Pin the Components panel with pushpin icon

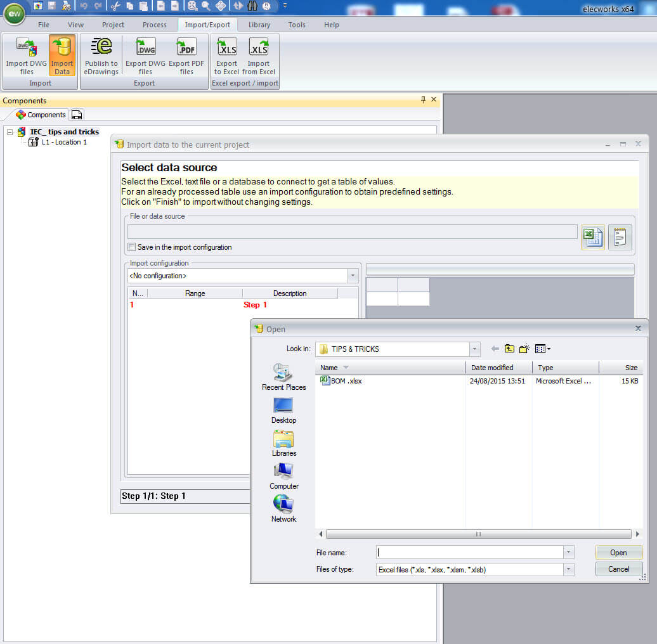[x=423, y=100]
